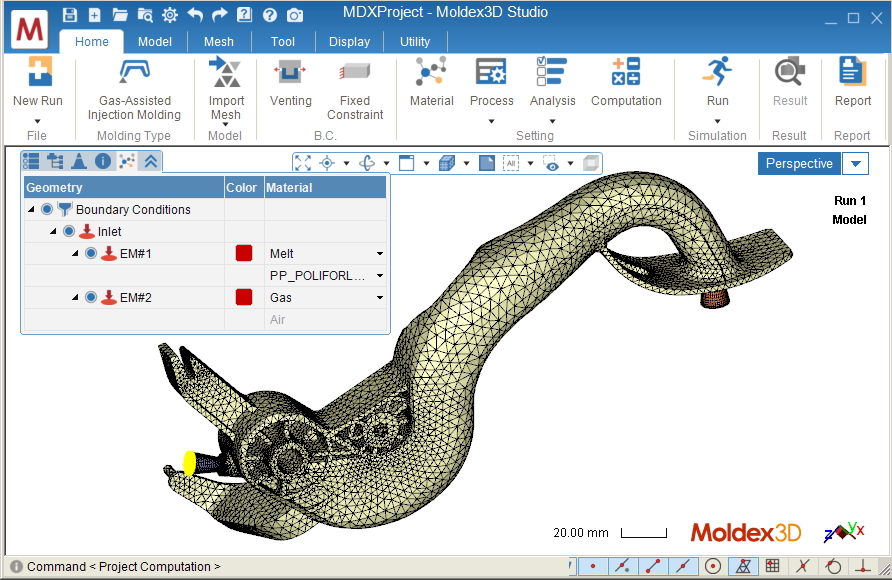892x580 pixels.
Task: Open the help manual book icon
Action: 245,15
